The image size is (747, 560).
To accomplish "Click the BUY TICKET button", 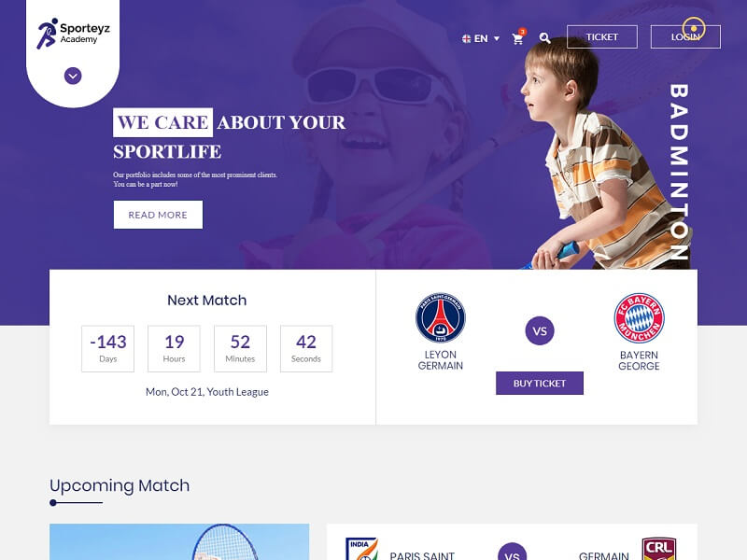I will (x=540, y=384).
